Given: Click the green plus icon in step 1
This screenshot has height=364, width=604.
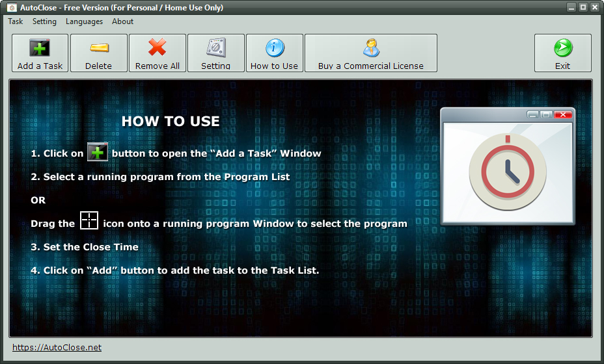Looking at the screenshot, I should pos(98,153).
